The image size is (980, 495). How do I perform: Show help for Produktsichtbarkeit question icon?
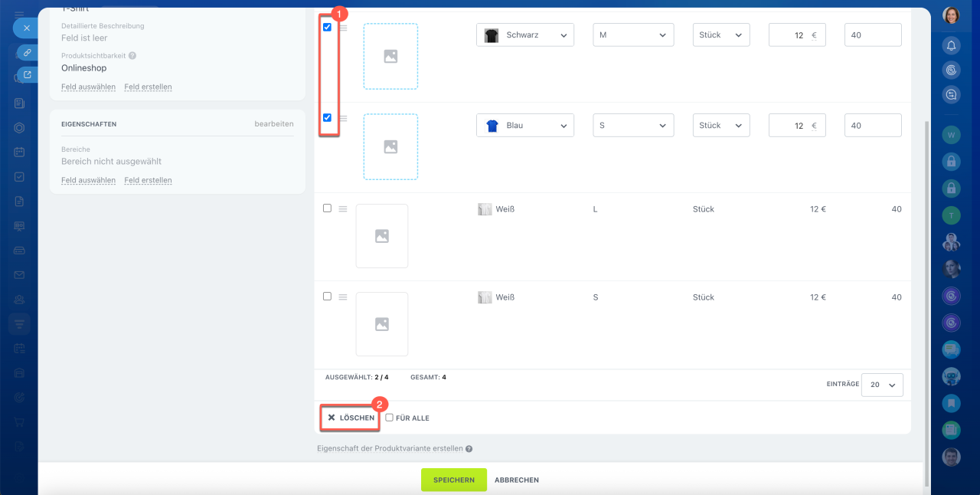[132, 56]
